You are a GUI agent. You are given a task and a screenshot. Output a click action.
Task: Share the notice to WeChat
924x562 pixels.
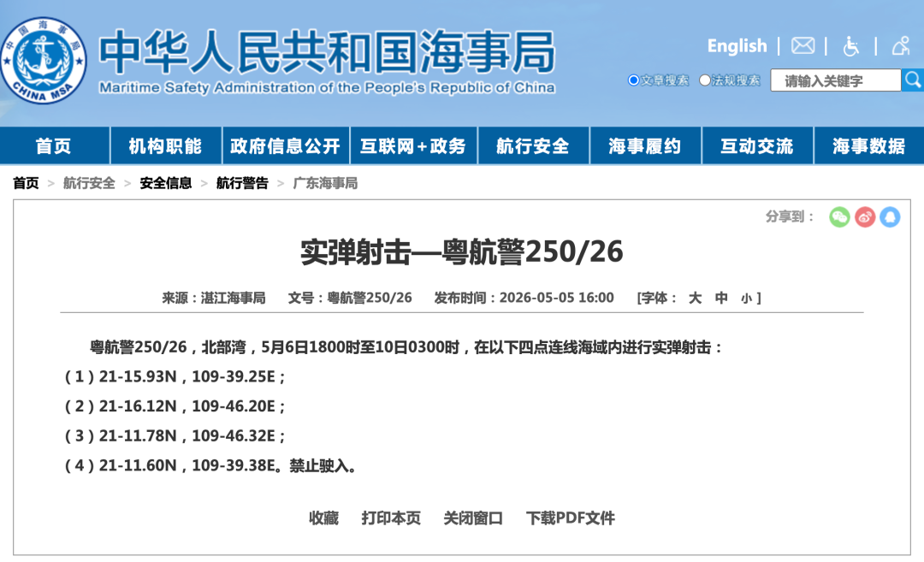point(839,216)
